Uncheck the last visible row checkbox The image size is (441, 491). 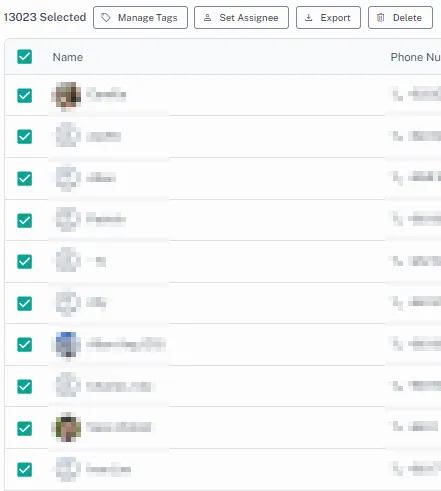(x=25, y=469)
